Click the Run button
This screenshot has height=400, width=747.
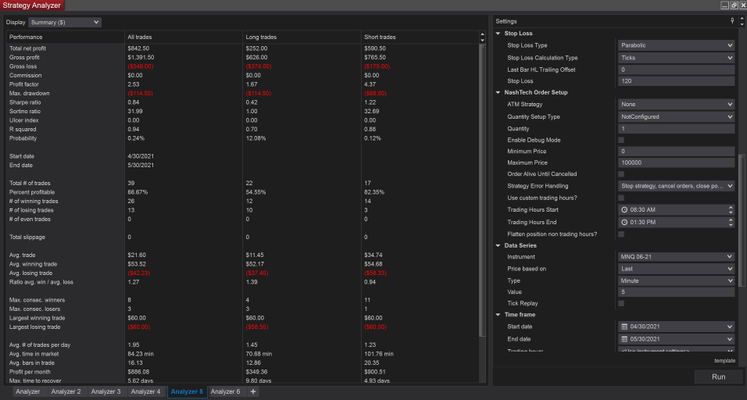[x=717, y=376]
